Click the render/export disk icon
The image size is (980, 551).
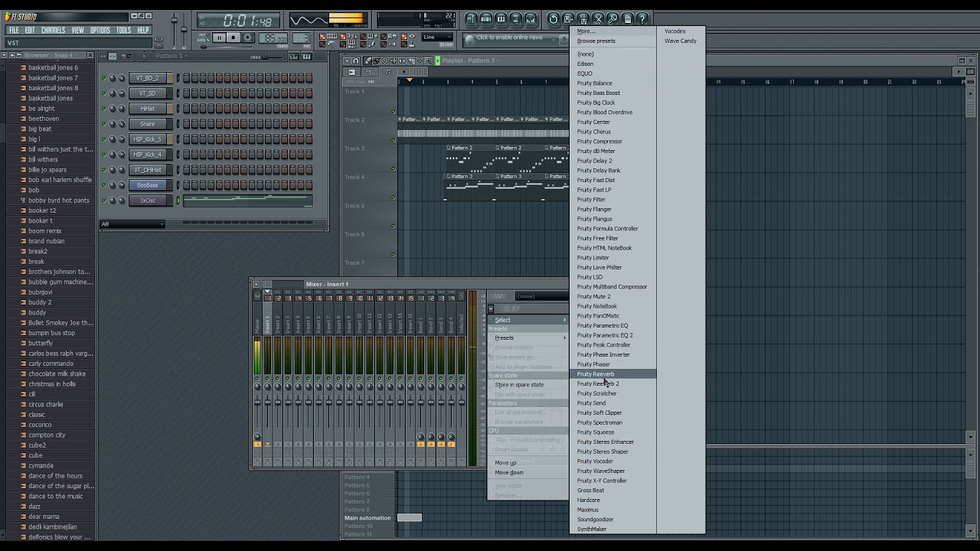click(583, 18)
